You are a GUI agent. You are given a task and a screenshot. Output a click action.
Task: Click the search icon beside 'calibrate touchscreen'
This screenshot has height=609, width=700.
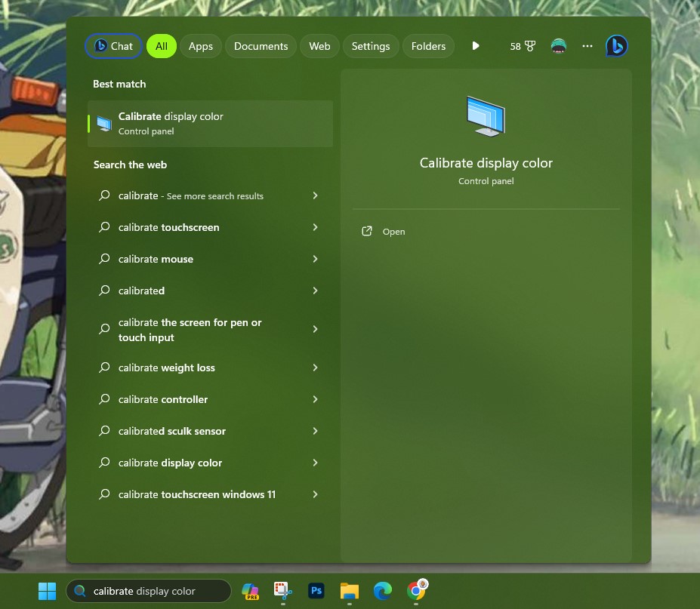104,227
